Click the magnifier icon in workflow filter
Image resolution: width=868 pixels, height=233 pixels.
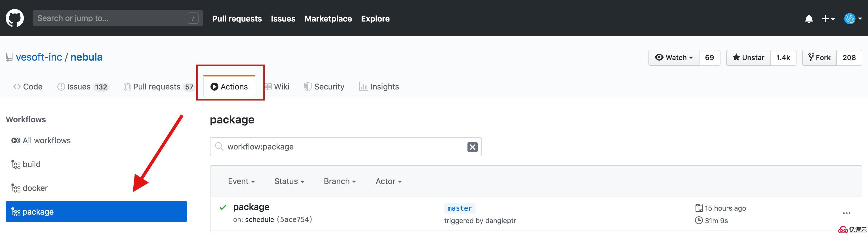[219, 147]
